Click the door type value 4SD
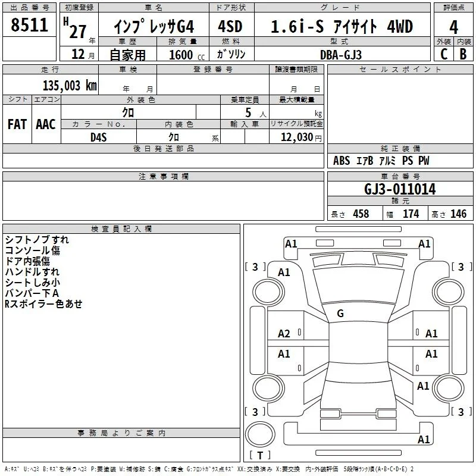Viewport: 476px width, 476px height. click(x=230, y=26)
